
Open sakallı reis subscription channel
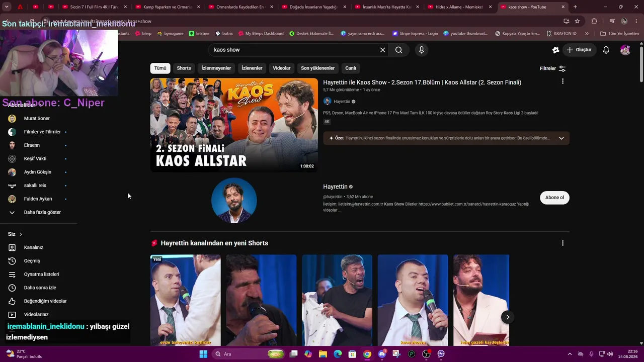(35, 186)
